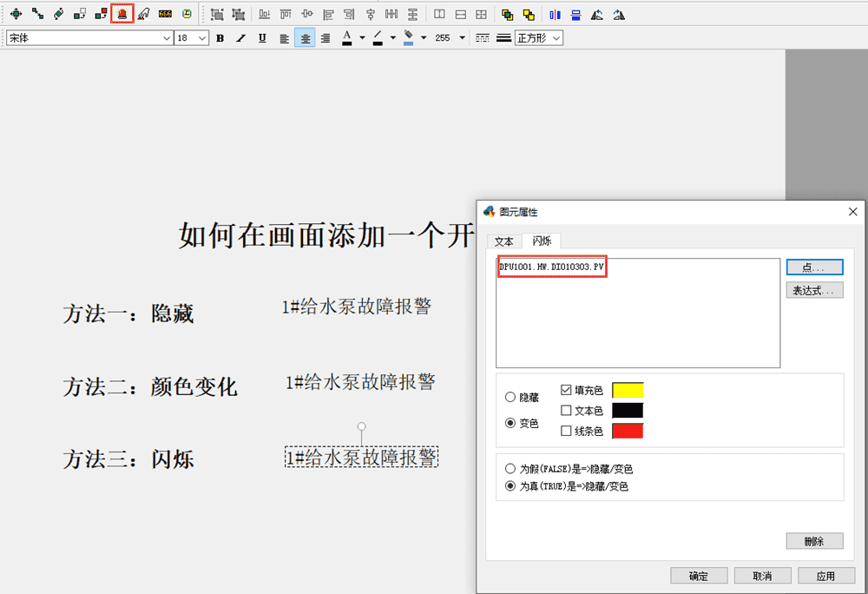Viewport: 868px width, 594px height.
Task: Click the 方法三:闪烁 label
Action: coord(128,459)
